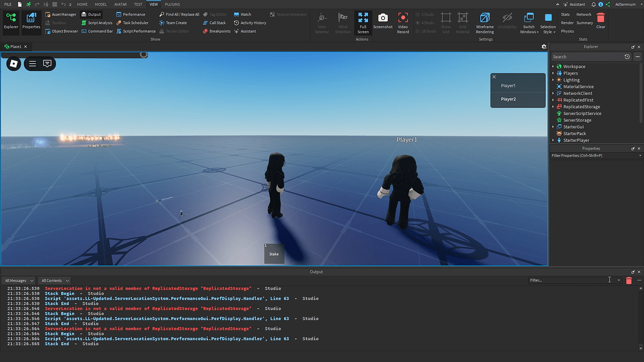
Task: Switch to the AVATAR tab
Action: (x=120, y=4)
